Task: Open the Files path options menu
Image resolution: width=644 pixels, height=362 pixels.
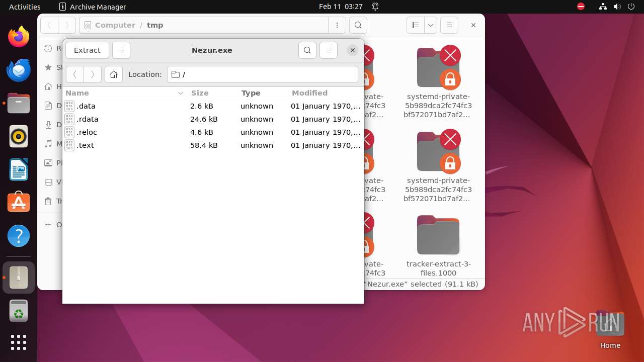Action: coord(337,25)
